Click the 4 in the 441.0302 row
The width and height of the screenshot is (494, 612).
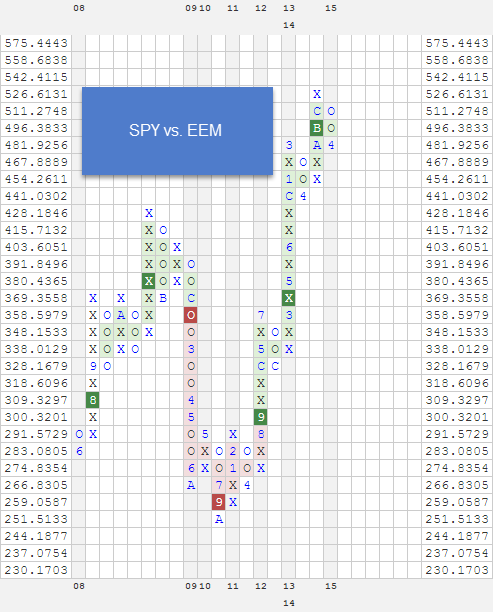pyautogui.click(x=303, y=196)
